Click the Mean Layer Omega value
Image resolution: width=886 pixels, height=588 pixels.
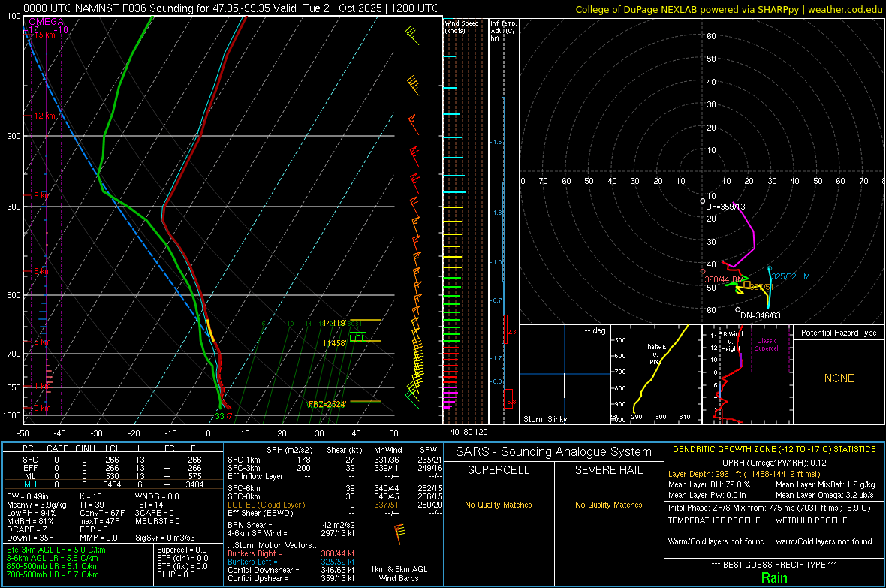(824, 496)
